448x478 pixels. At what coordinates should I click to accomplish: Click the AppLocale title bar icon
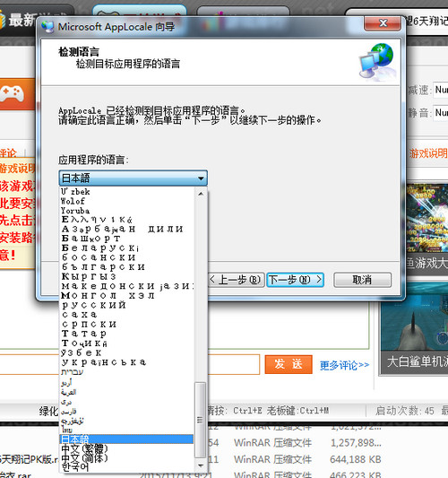coord(47,27)
